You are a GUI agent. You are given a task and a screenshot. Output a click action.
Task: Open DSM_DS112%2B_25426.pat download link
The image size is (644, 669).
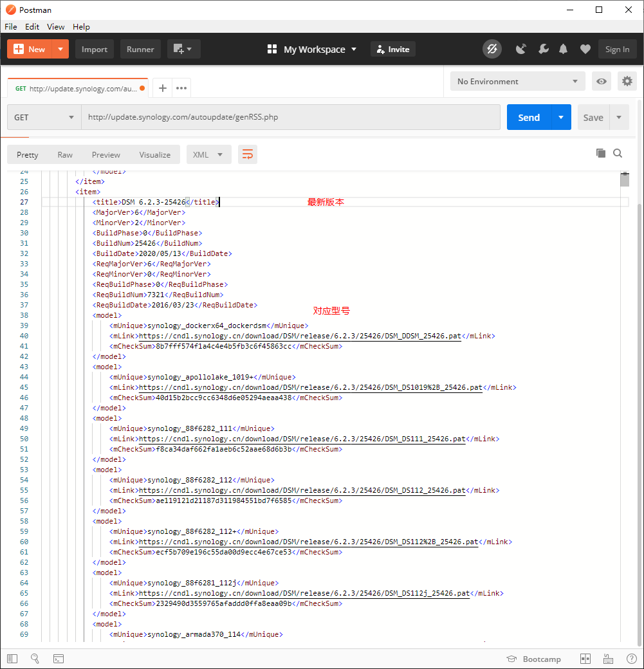click(x=309, y=542)
